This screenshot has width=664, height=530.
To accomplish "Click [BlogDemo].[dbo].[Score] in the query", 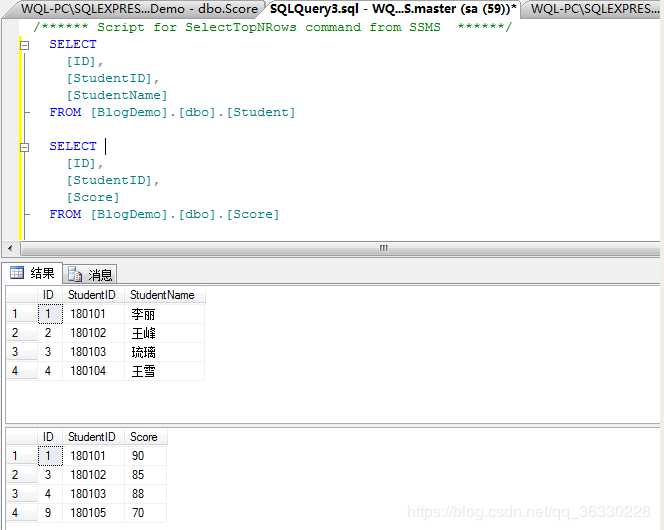I will coord(185,215).
